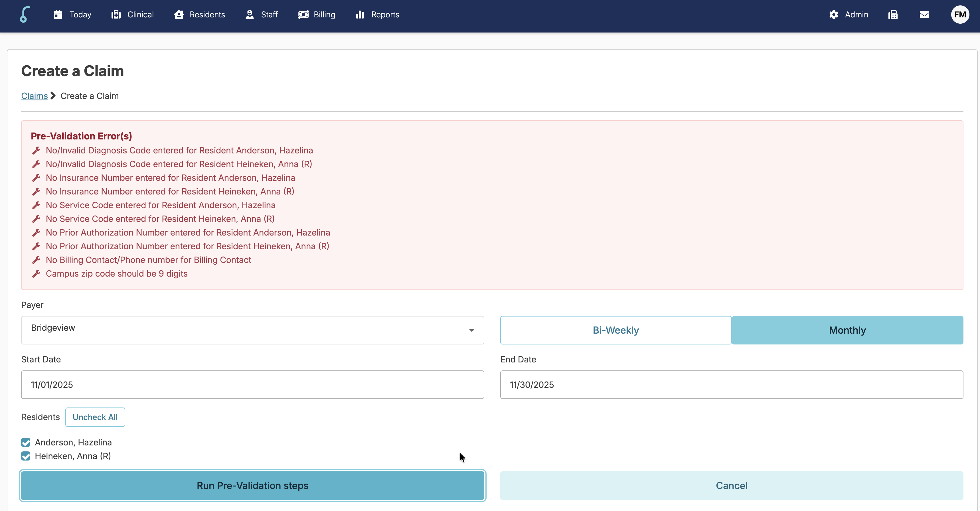Click the Today calendar icon
The height and width of the screenshot is (511, 980).
(58, 15)
